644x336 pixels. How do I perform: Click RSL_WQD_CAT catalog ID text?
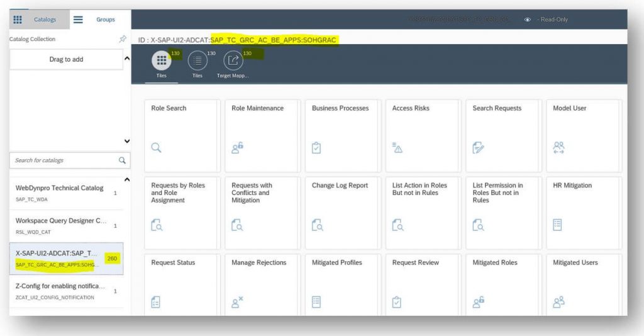click(x=33, y=232)
